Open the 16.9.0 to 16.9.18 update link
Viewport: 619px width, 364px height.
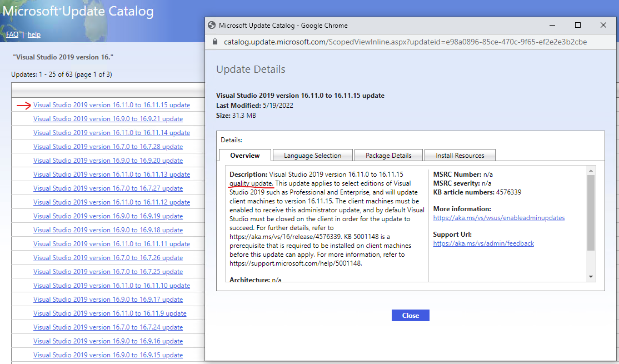(108, 230)
